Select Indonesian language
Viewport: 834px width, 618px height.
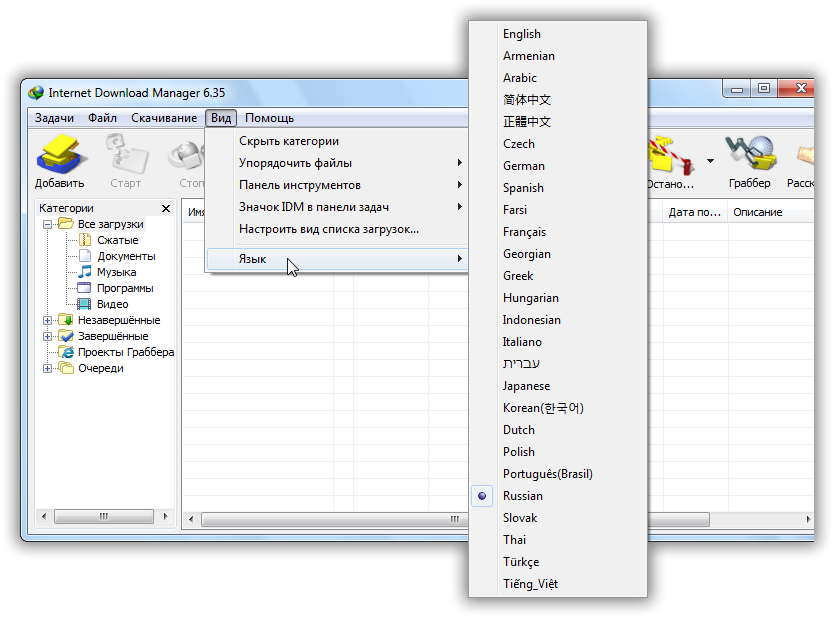coord(558,320)
